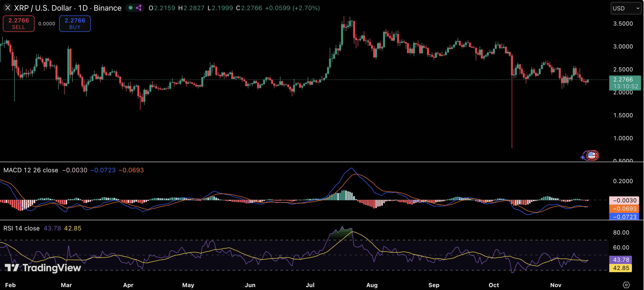Click orange signal value label -0.0693
The image size is (644, 290).
tap(624, 209)
